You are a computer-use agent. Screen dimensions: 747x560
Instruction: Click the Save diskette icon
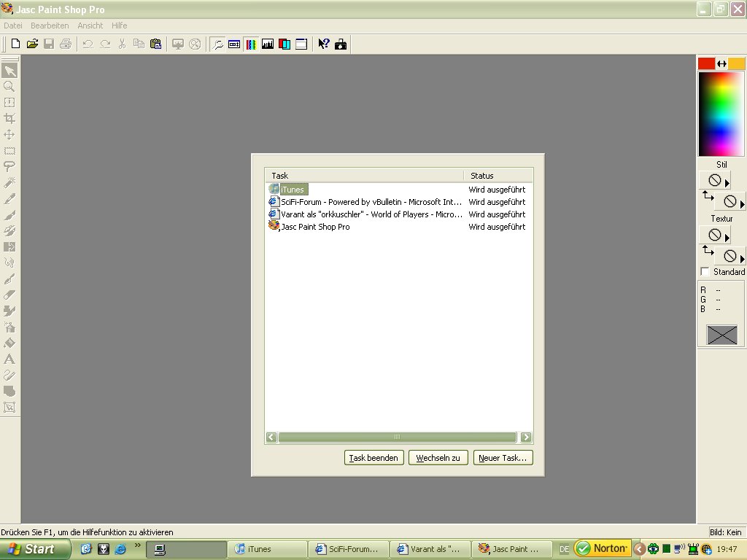49,44
